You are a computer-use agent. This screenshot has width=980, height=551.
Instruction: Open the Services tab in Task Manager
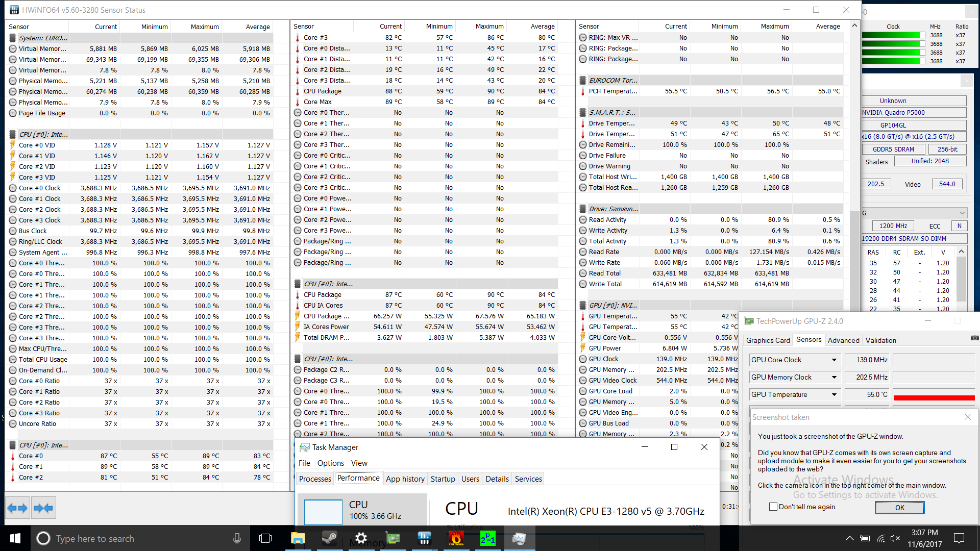click(528, 479)
